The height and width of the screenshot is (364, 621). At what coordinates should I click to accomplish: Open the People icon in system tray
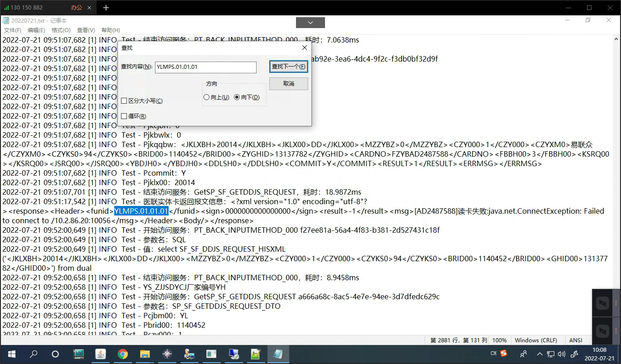[x=524, y=354]
